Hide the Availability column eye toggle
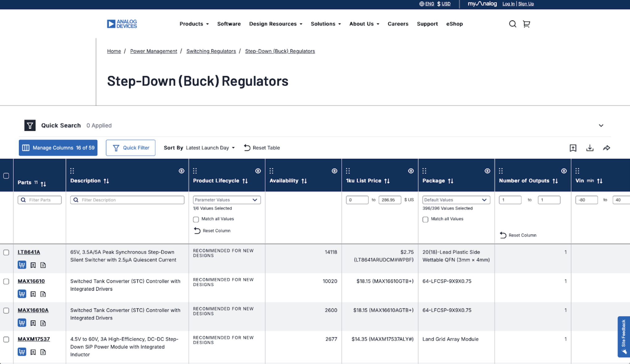This screenshot has width=630, height=364. pos(334,171)
